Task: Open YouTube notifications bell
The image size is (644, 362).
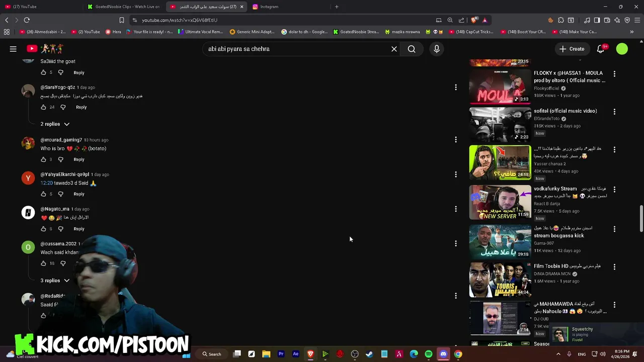Action: [601, 49]
